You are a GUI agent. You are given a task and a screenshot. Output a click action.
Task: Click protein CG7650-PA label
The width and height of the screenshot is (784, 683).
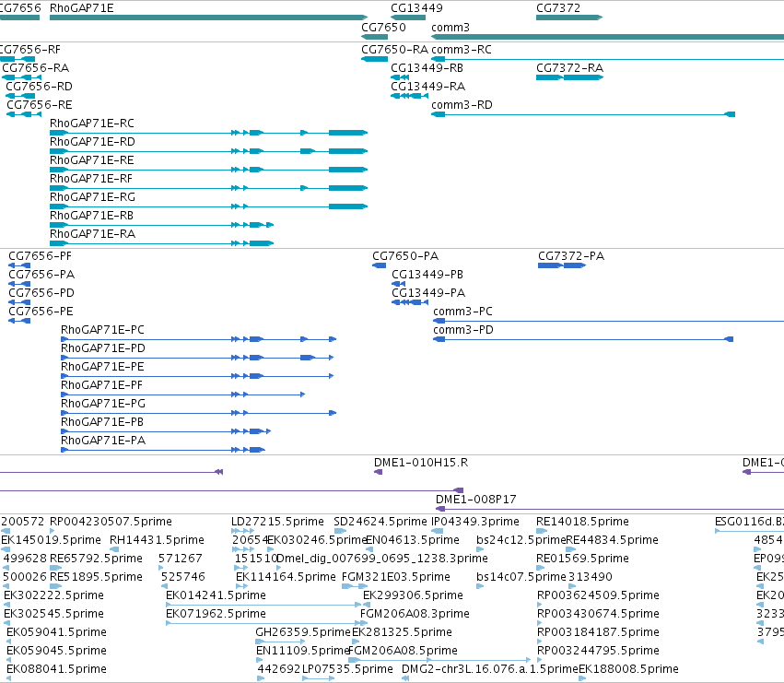(x=405, y=255)
